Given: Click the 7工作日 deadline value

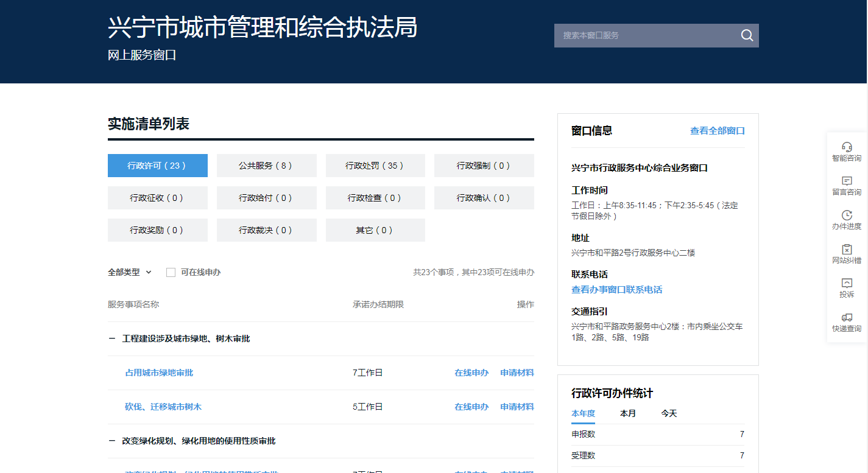Looking at the screenshot, I should [368, 373].
